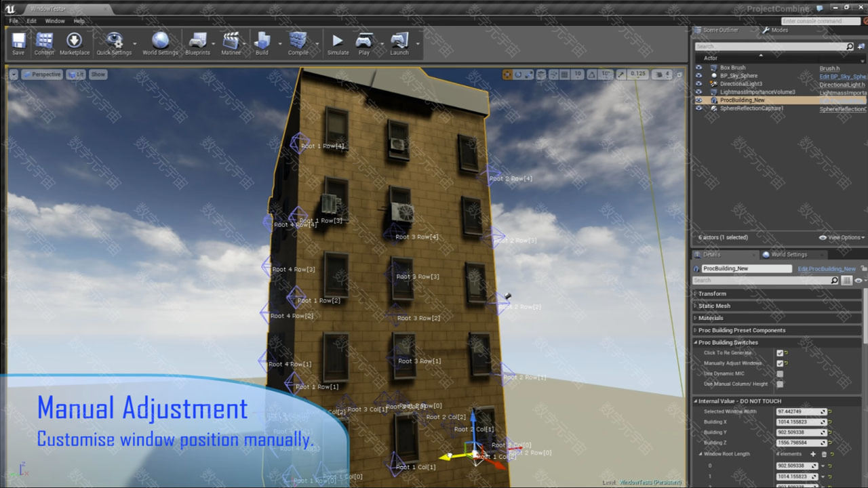The height and width of the screenshot is (488, 868).
Task: Select SphereReflectionCapture1 in the outliner
Action: click(x=751, y=108)
